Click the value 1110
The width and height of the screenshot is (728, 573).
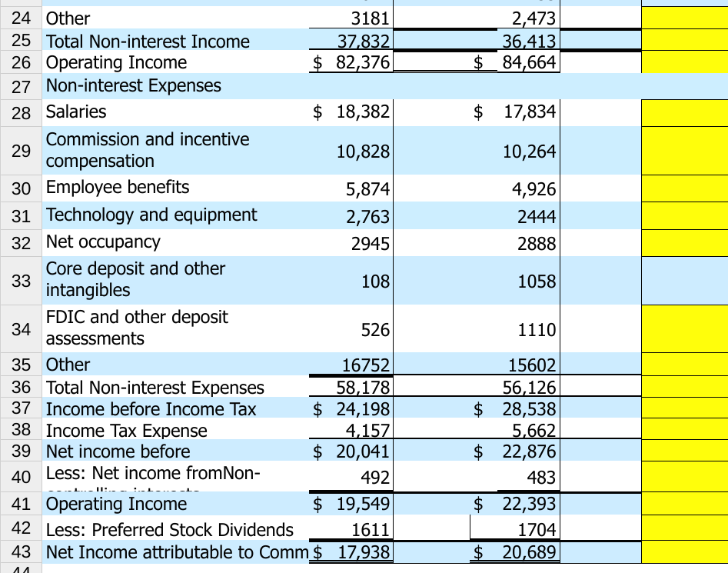[537, 330]
